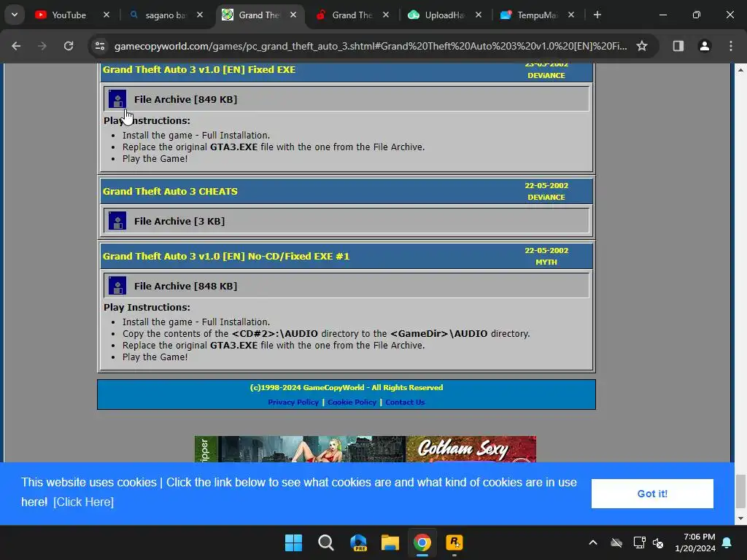
Task: Click the browser forward arrow
Action: click(x=42, y=46)
